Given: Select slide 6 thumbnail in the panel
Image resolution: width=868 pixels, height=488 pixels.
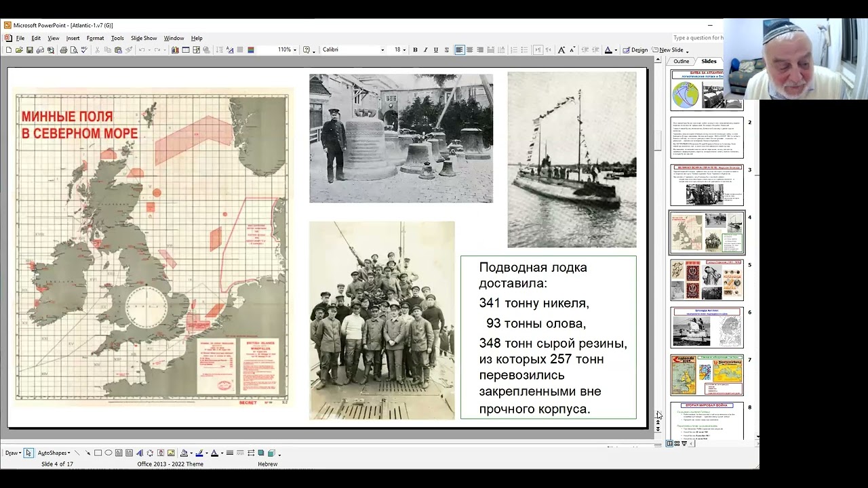Looking at the screenshot, I should pos(707,327).
